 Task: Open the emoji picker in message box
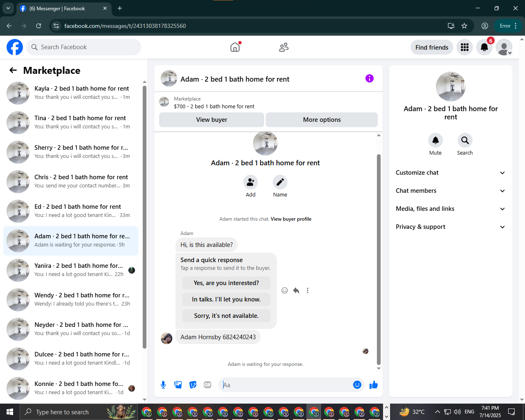click(x=357, y=385)
